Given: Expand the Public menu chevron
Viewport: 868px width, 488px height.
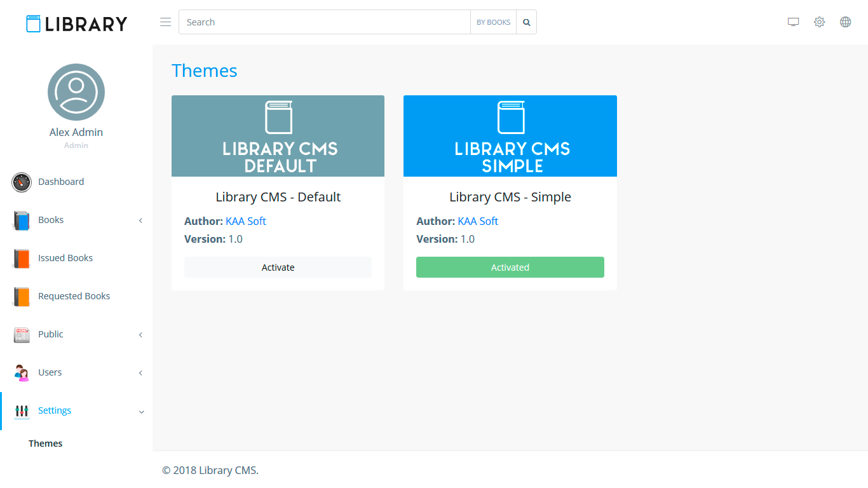Looking at the screenshot, I should click(140, 335).
